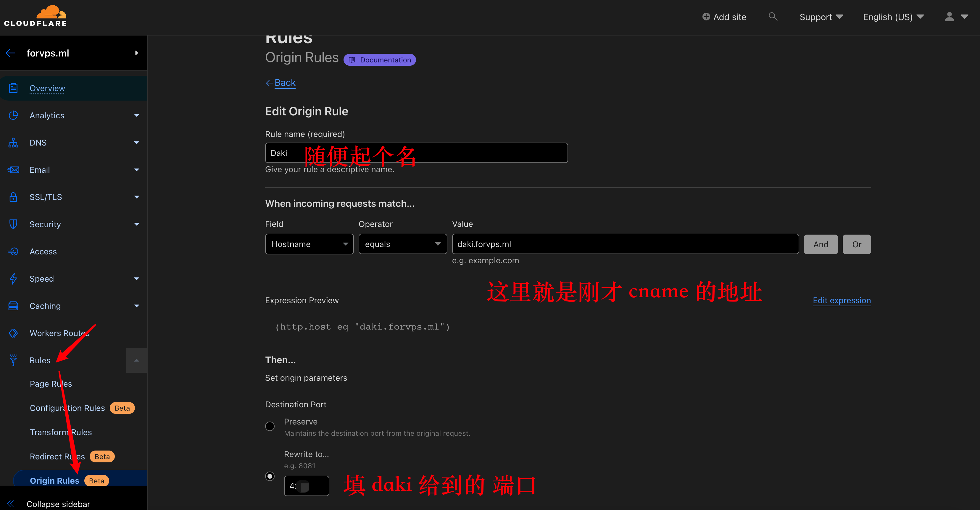
Task: Click the Edit expression link
Action: pos(842,301)
